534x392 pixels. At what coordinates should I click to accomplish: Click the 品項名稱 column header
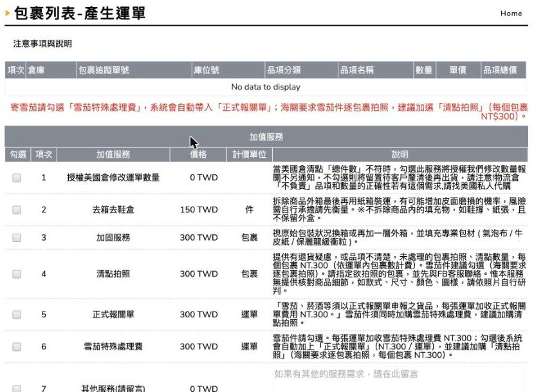[376, 70]
